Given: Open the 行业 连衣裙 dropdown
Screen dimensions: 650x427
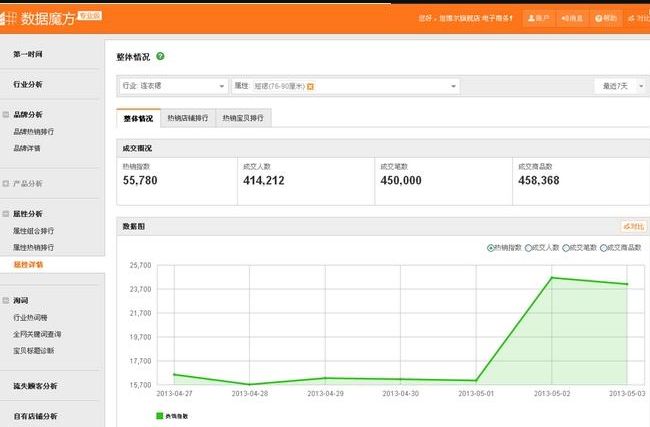Looking at the screenshot, I should pyautogui.click(x=173, y=86).
